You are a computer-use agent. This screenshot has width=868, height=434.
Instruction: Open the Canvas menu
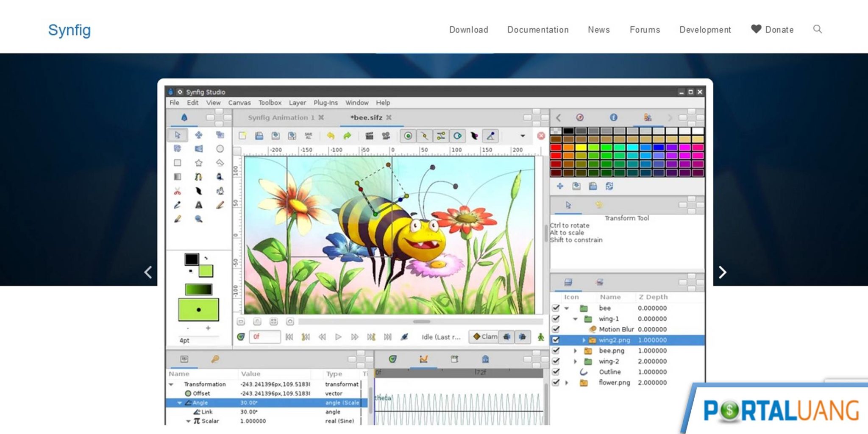click(239, 103)
